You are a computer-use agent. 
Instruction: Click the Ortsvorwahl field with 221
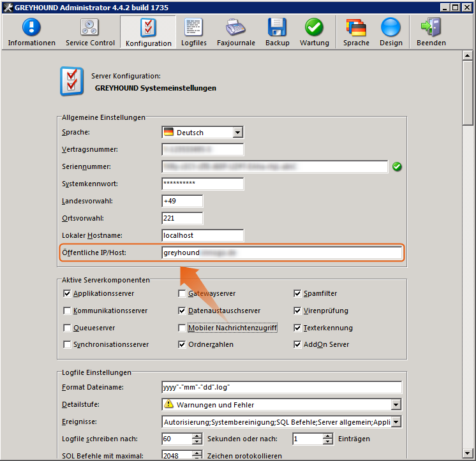182,218
